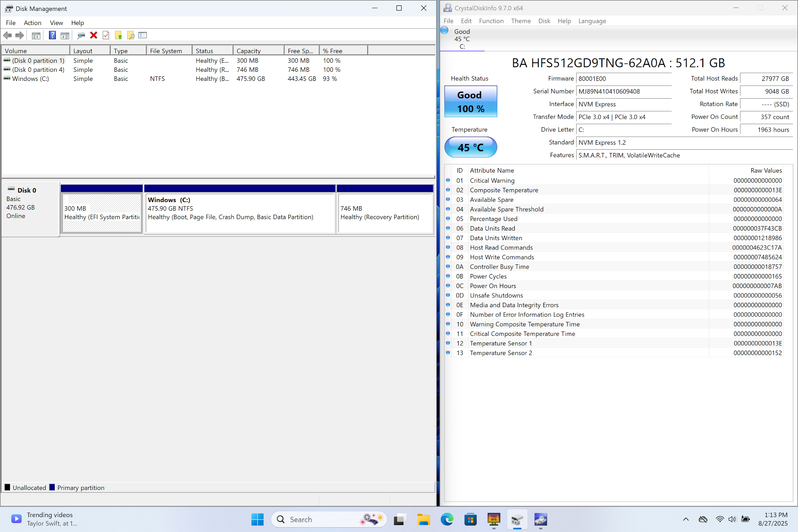798x532 pixels.
Task: Click the Properties checkmark page toolbar icon
Action: click(x=106, y=35)
